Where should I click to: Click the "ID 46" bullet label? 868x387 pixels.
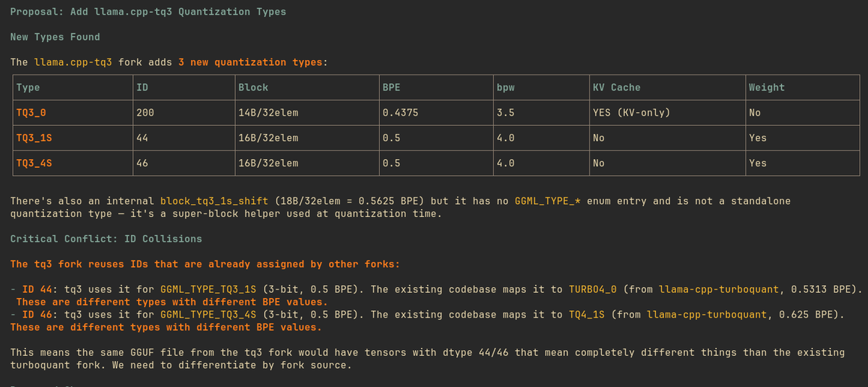[37, 315]
